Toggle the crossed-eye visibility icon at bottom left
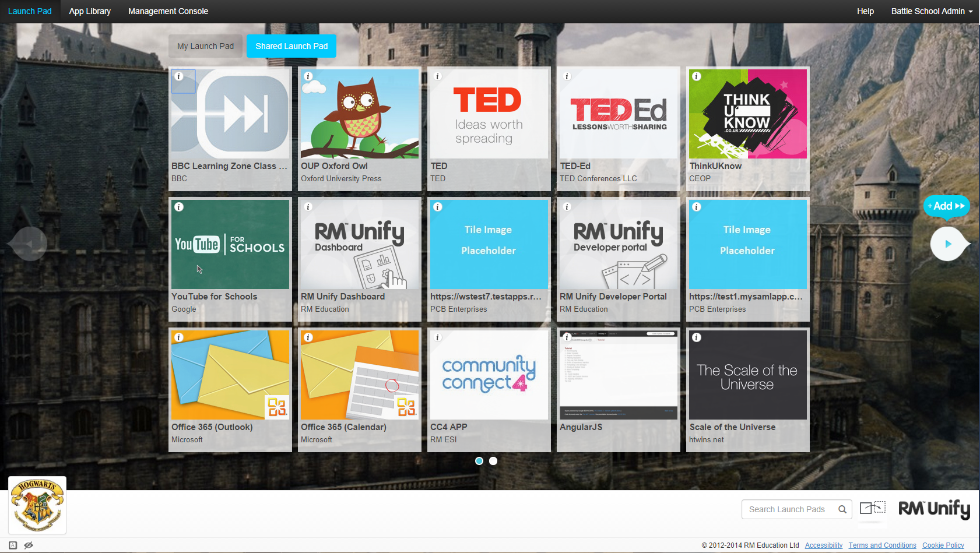 [x=29, y=545]
